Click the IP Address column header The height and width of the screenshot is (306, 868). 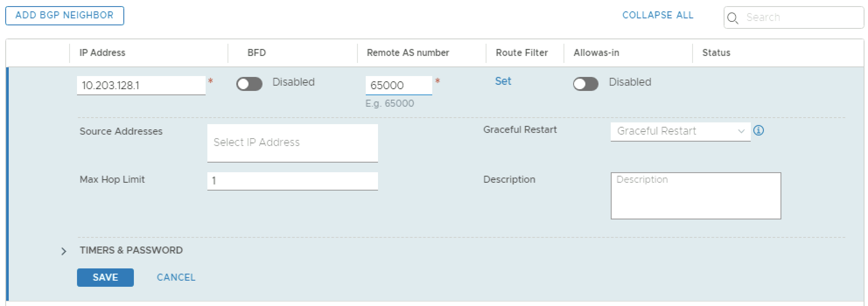point(102,53)
